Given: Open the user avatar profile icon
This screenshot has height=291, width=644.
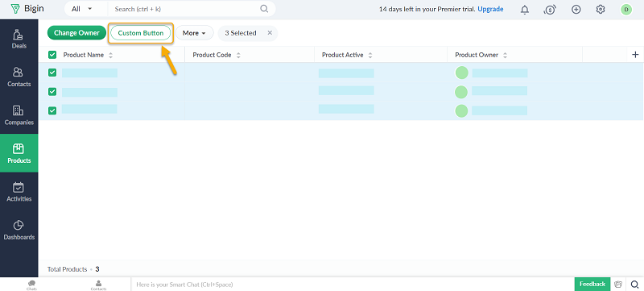Looking at the screenshot, I should (x=626, y=10).
